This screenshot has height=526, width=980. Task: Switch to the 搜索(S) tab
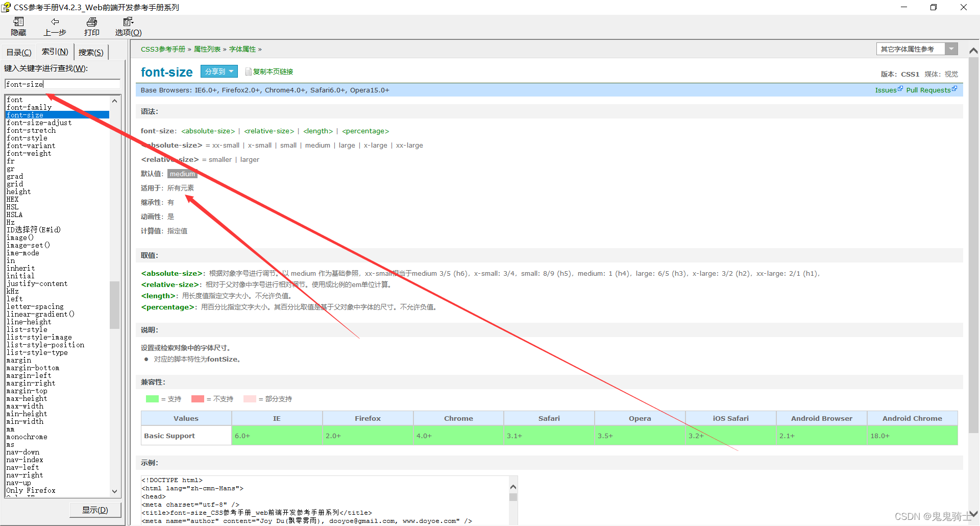point(91,52)
